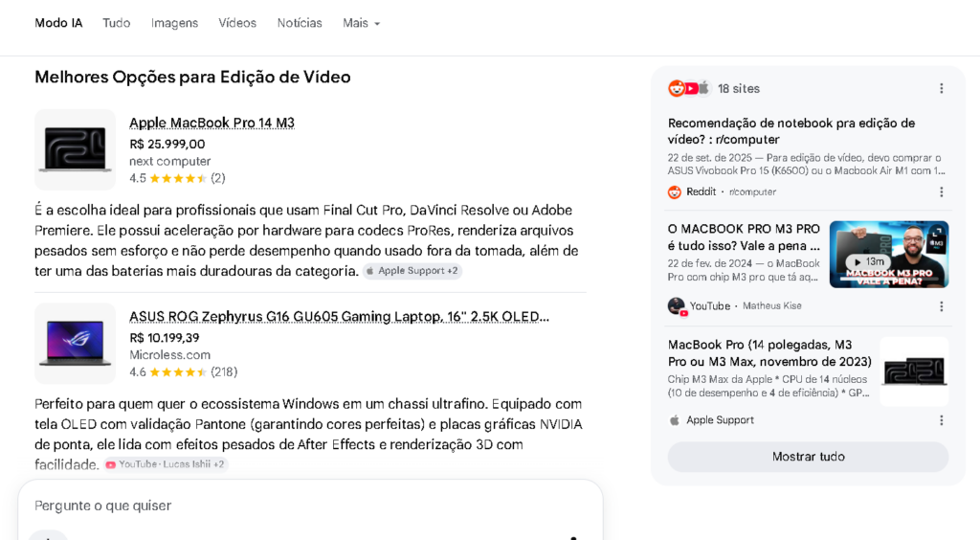Screen dimensions: 980x540
Task: Open more options for the Reddit result
Action: (x=942, y=191)
